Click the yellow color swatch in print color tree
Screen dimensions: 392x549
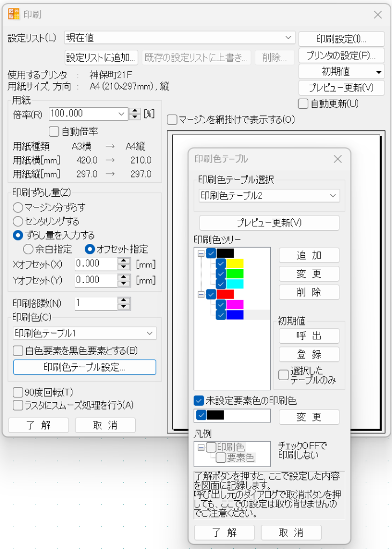point(235,264)
